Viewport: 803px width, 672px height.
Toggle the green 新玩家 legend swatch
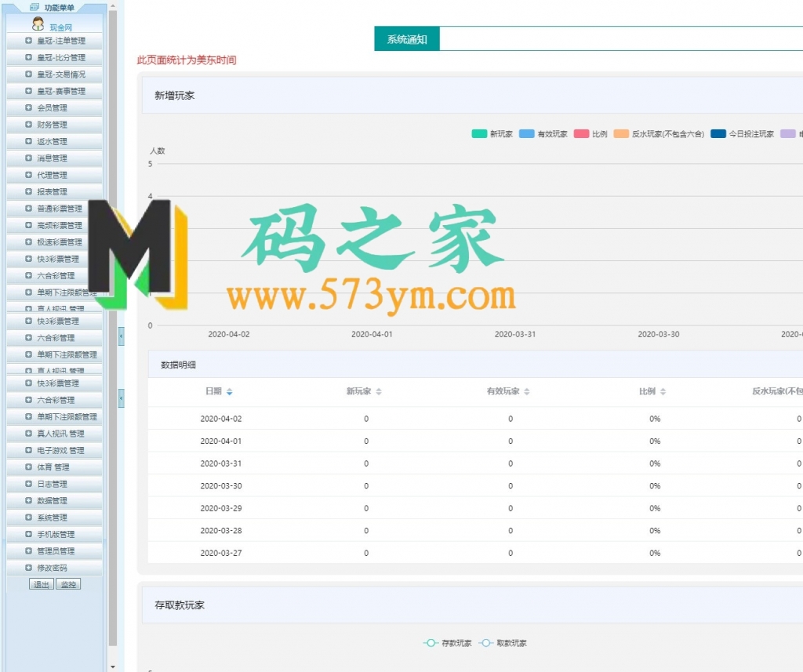click(x=479, y=134)
